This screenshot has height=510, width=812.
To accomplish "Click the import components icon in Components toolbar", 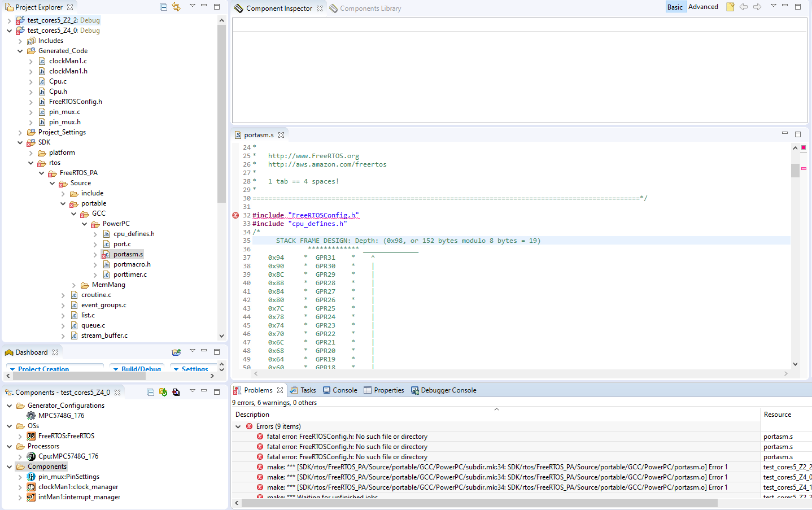I will point(176,392).
